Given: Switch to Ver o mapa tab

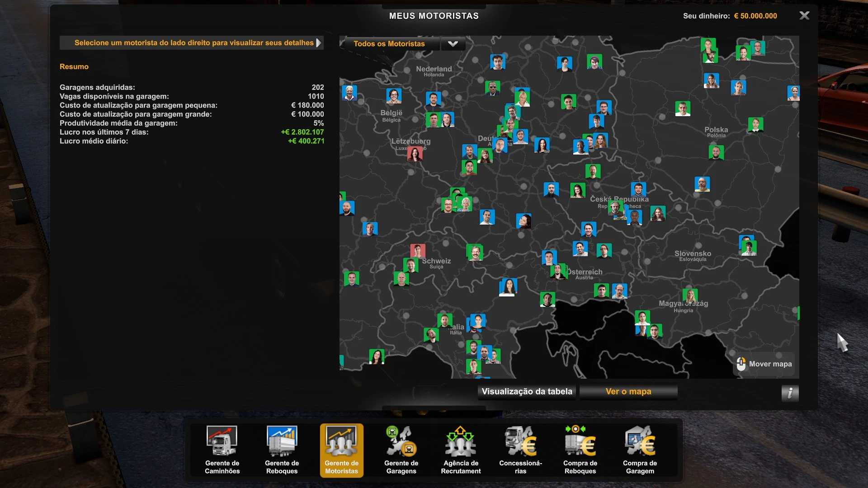Looking at the screenshot, I should [x=628, y=392].
